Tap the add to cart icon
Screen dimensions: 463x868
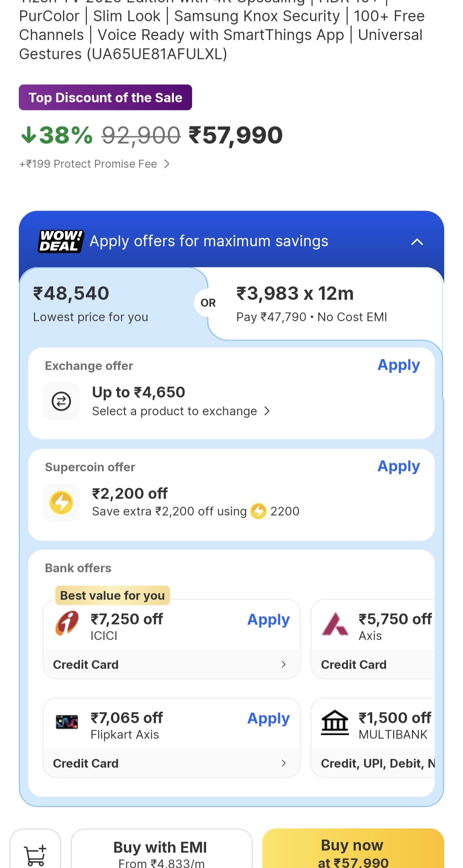(x=35, y=855)
